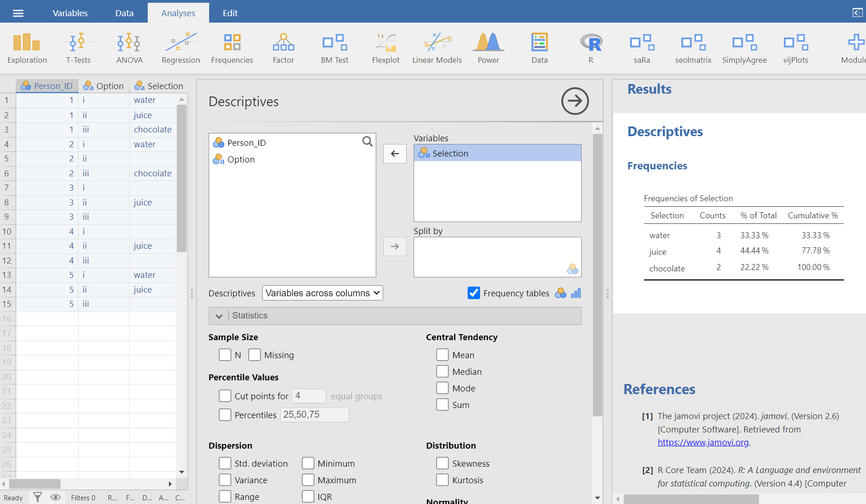This screenshot has width=866, height=504.
Task: Toggle the eye icon in status bar
Action: tap(55, 497)
